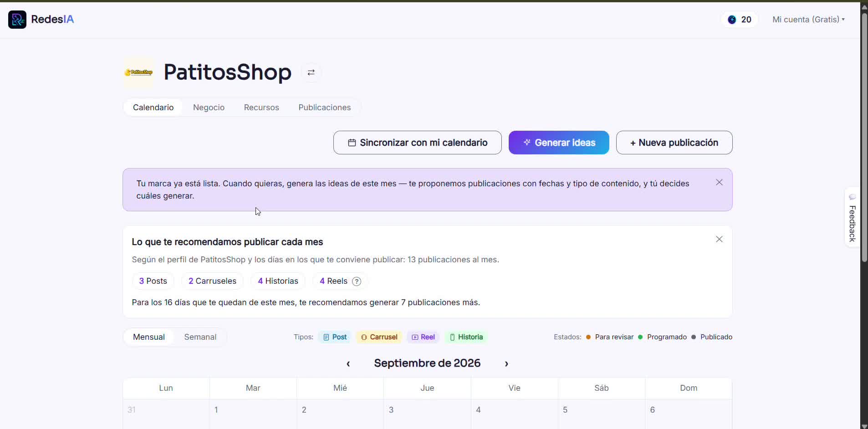The width and height of the screenshot is (868, 429).
Task: Dismiss the purple brand-ready banner
Action: point(719,182)
